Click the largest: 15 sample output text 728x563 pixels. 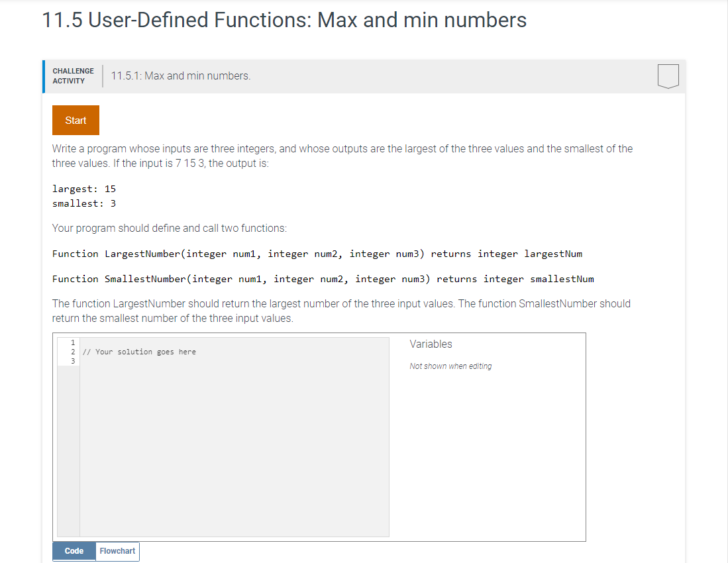(x=83, y=188)
